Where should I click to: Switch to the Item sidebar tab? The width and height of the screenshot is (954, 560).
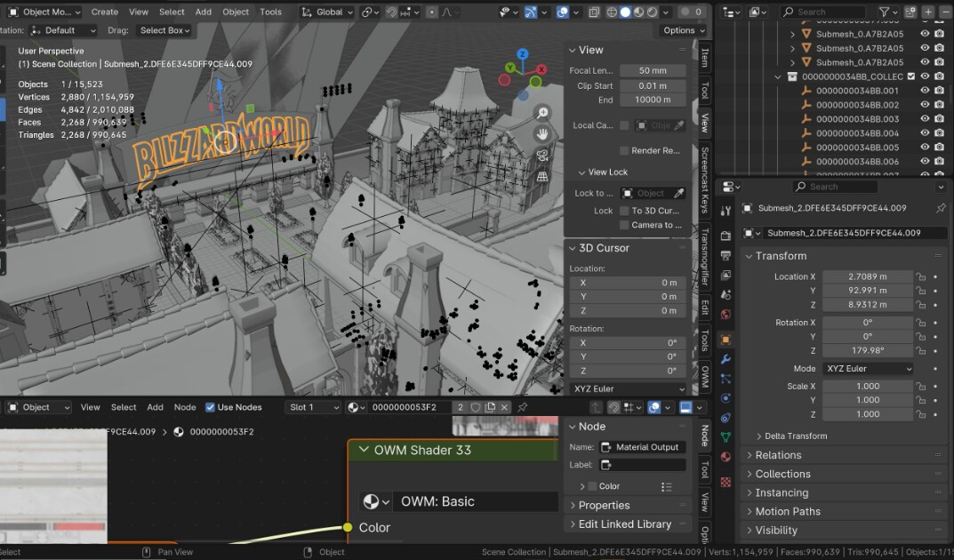click(x=704, y=58)
